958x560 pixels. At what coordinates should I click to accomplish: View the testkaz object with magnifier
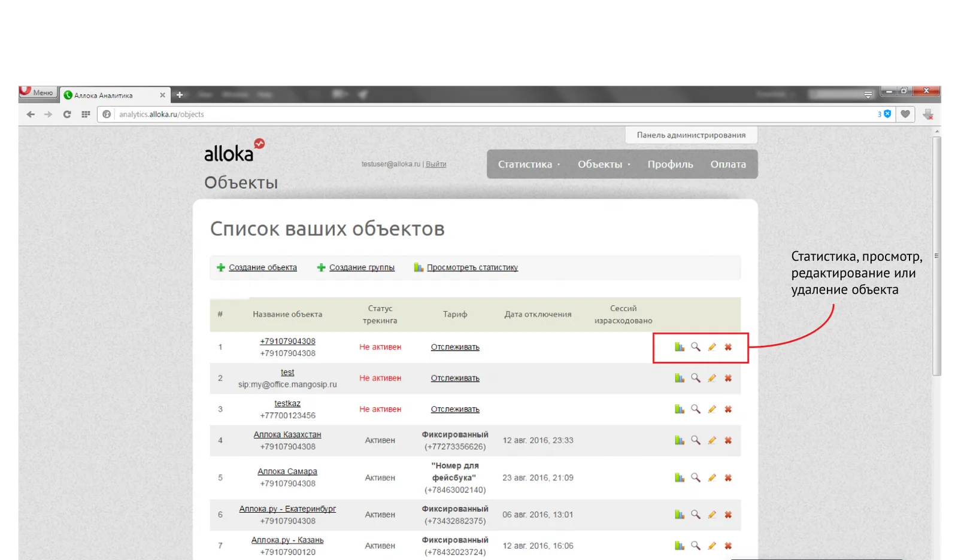pos(695,409)
